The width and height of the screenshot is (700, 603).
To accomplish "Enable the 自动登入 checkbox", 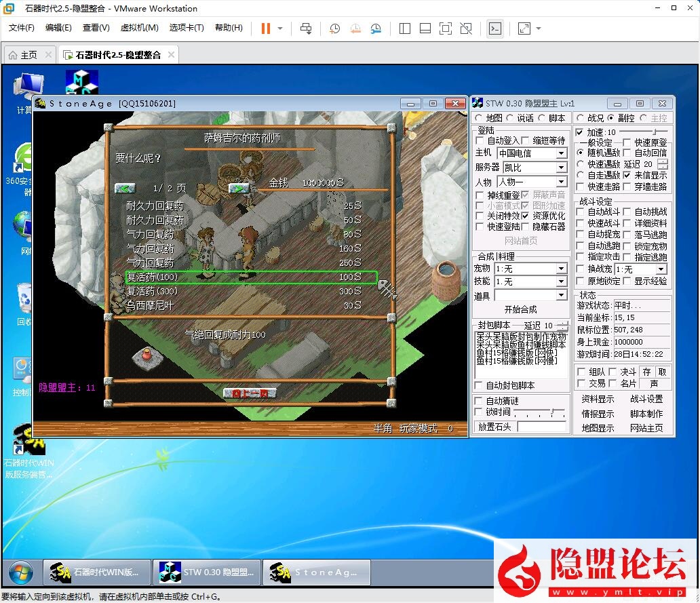I will pyautogui.click(x=480, y=140).
